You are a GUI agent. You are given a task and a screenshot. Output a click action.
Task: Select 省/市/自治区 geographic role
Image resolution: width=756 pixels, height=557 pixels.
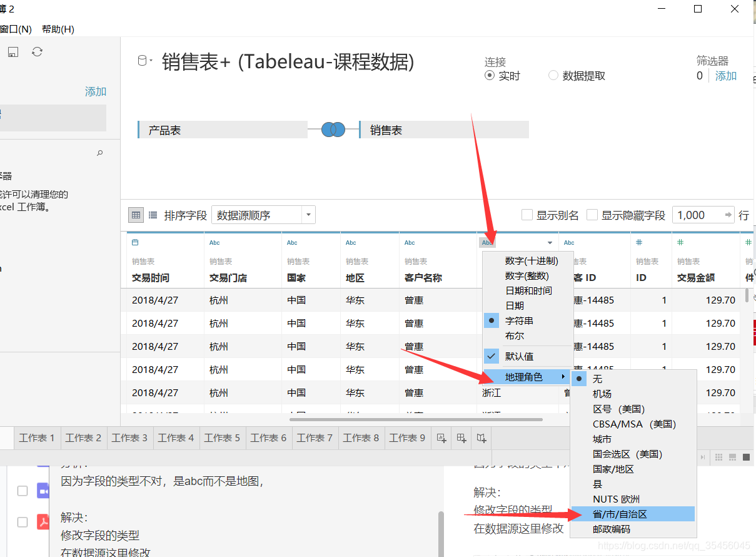633,514
